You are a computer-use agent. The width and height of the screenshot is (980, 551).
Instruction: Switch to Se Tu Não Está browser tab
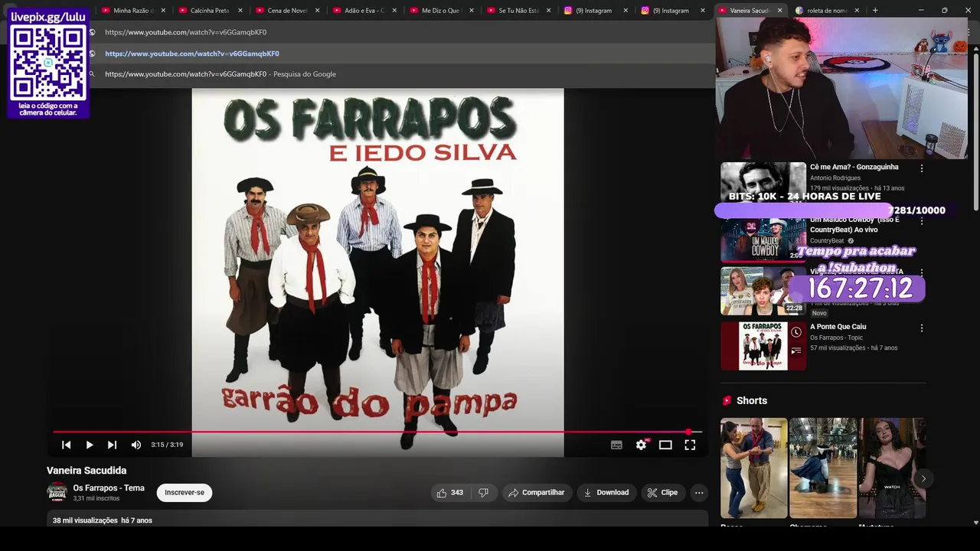tap(518, 11)
